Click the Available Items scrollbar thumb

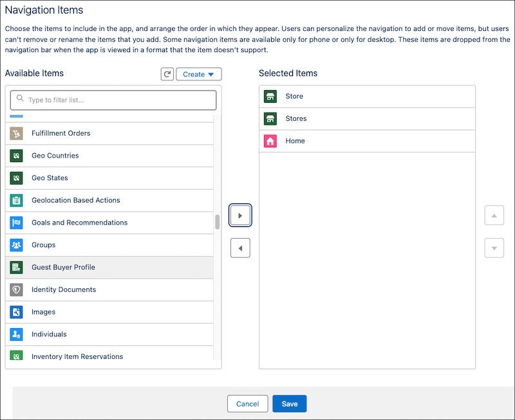(x=217, y=222)
